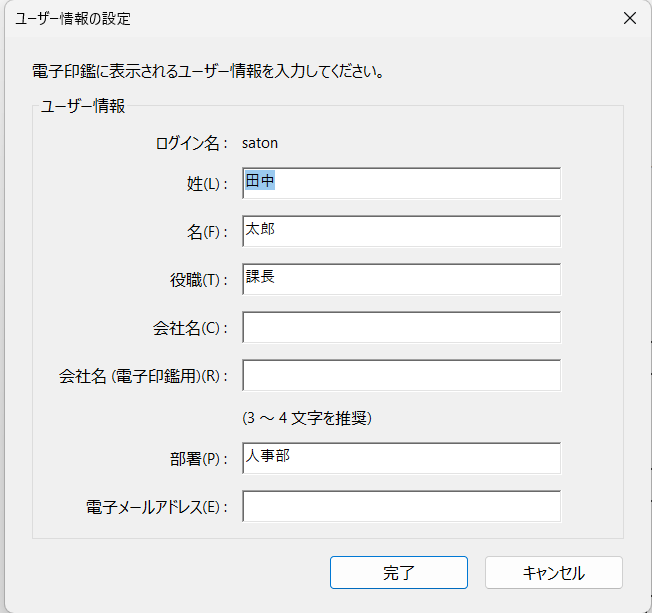Viewport: 652px width, 613px height.
Task: Click the empty 会社名(C) input field
Action: pyautogui.click(x=400, y=327)
